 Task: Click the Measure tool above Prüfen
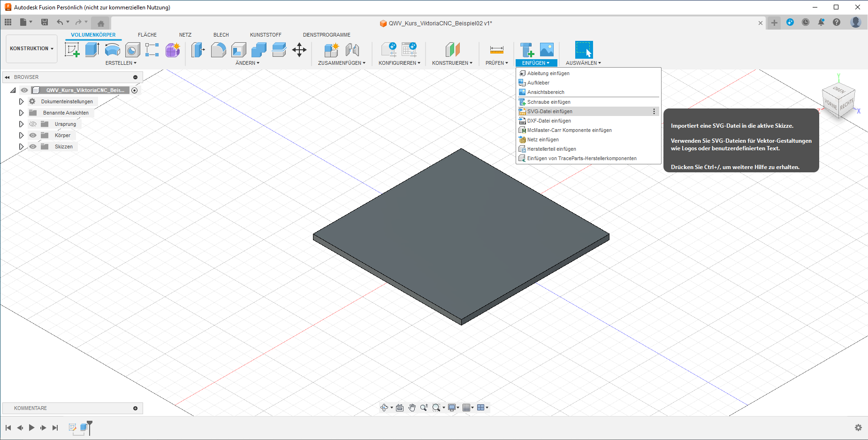[x=496, y=49]
